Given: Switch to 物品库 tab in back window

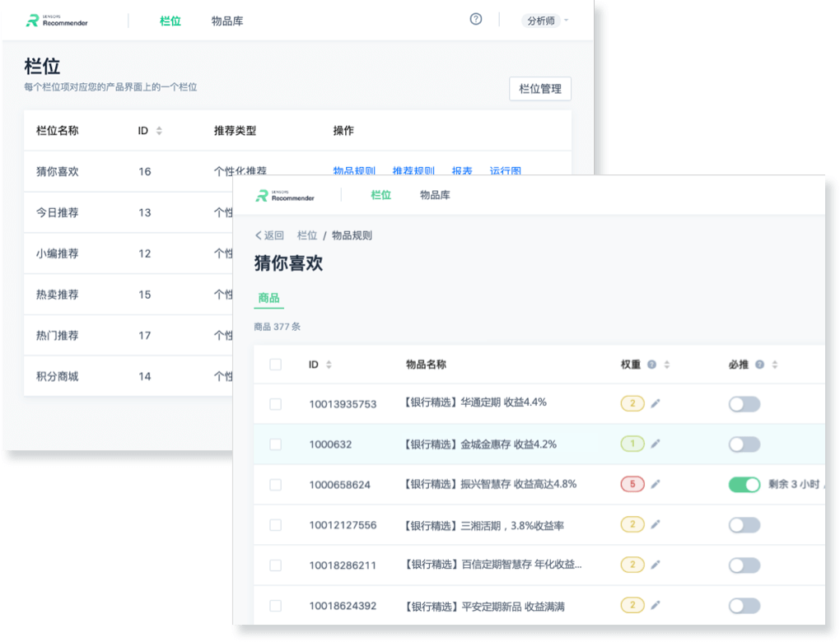Looking at the screenshot, I should click(x=227, y=21).
